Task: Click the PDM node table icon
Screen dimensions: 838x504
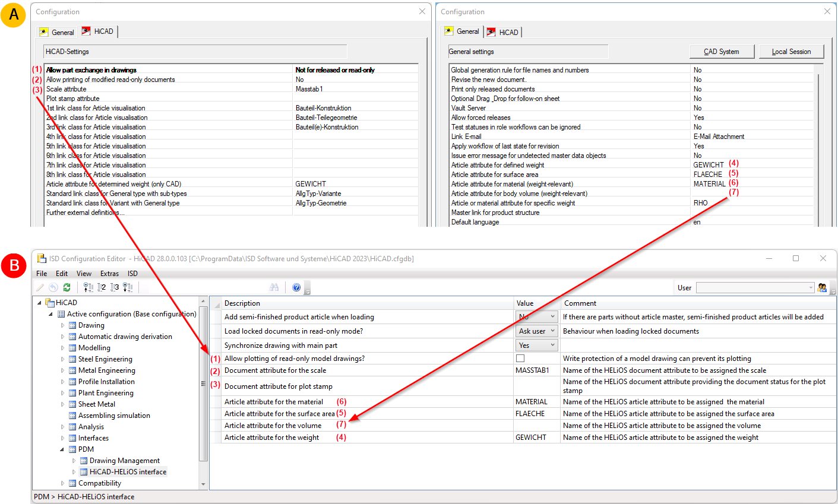Action: [x=72, y=449]
